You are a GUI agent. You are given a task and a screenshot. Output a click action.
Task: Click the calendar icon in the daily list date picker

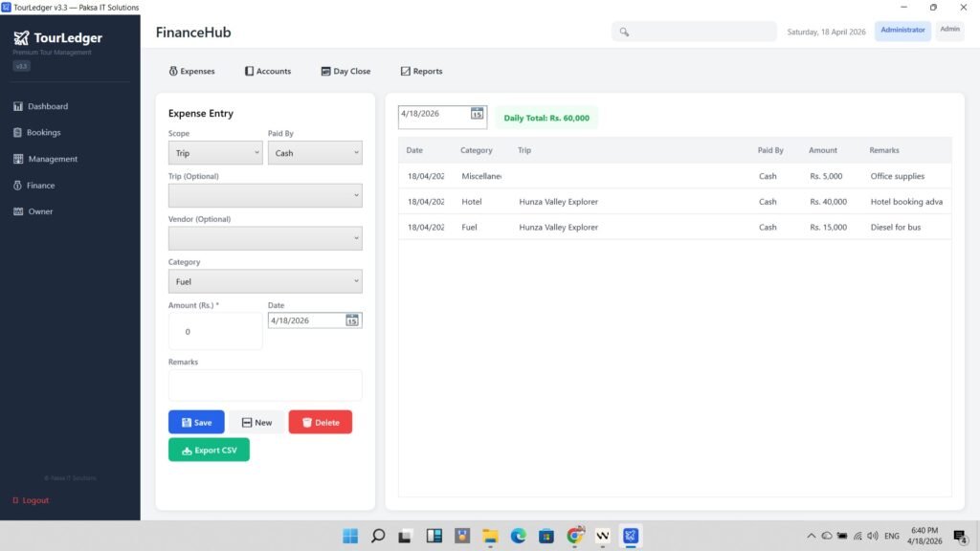click(477, 114)
